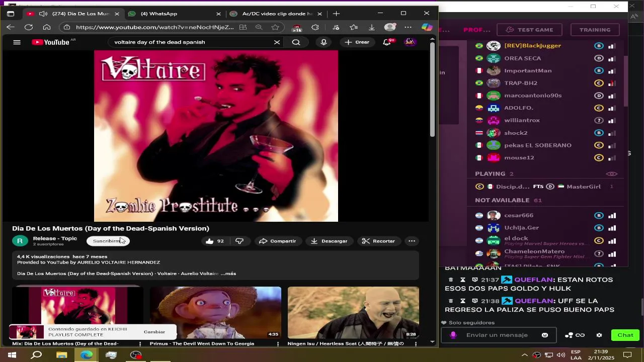Add this page to browser favorites
Screen dimensions: 644x362
[275, 27]
